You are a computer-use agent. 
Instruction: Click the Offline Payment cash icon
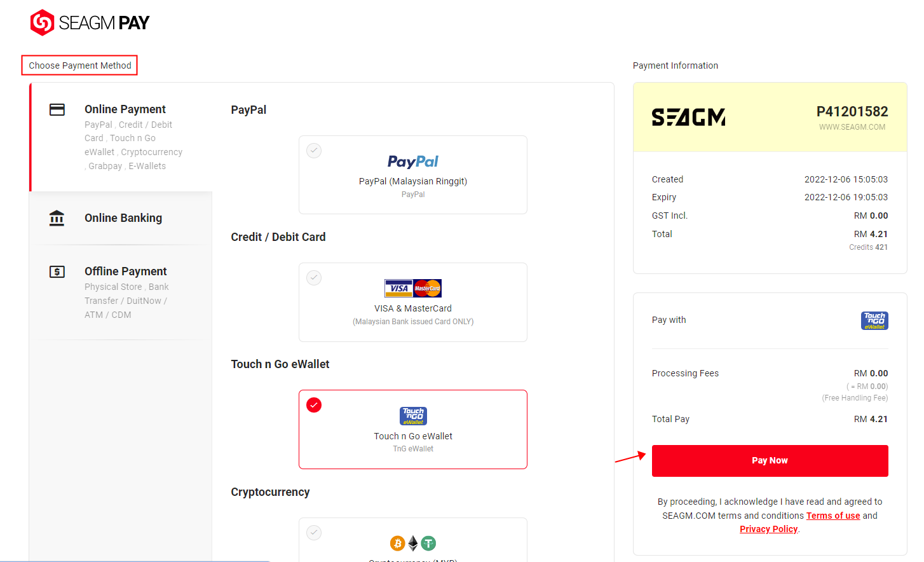pos(57,271)
